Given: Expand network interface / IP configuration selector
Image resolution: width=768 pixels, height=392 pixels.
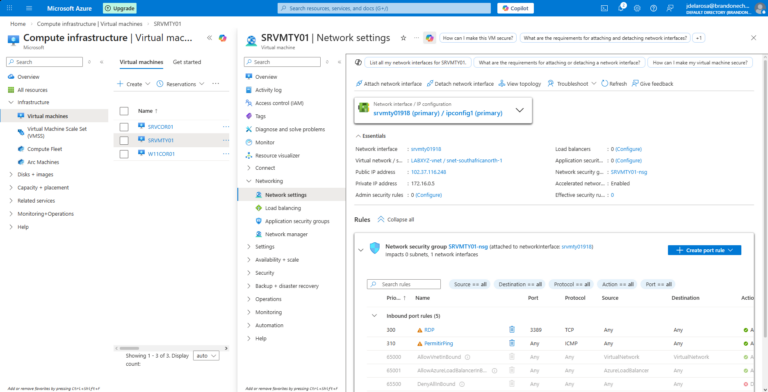Looking at the screenshot, I should (520, 110).
